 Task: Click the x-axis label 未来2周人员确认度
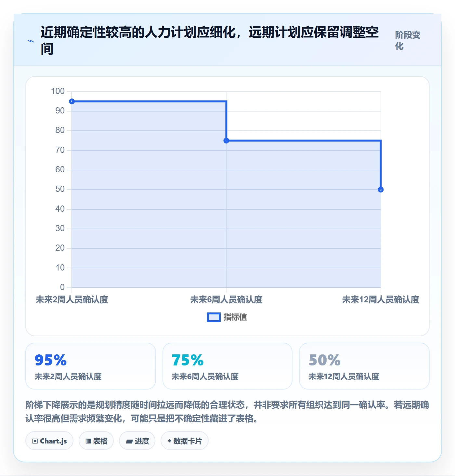[x=72, y=299]
